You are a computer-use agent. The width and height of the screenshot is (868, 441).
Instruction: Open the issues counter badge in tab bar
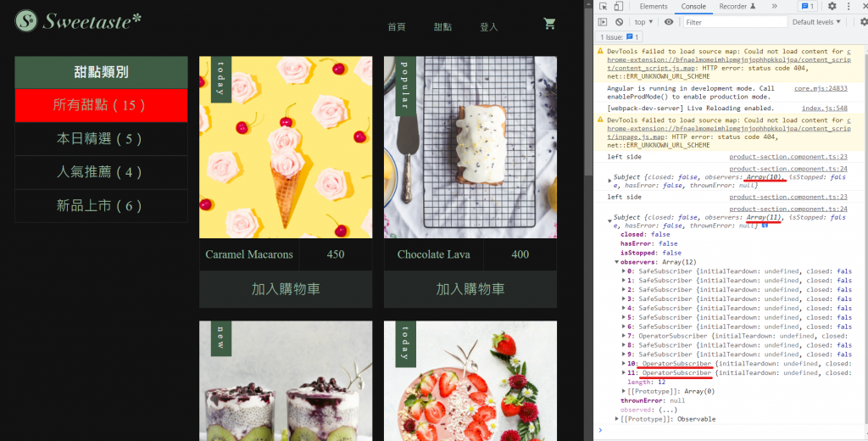pyautogui.click(x=806, y=7)
